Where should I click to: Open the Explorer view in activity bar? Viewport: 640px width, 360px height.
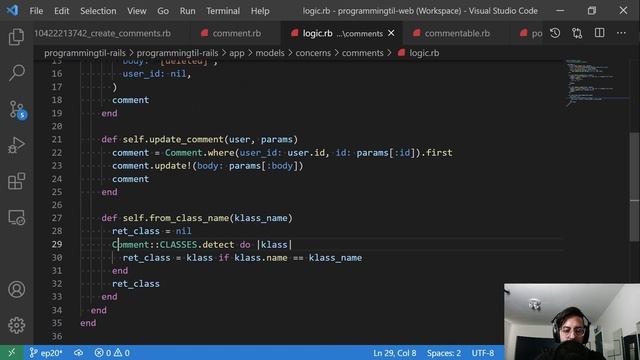coord(16,37)
